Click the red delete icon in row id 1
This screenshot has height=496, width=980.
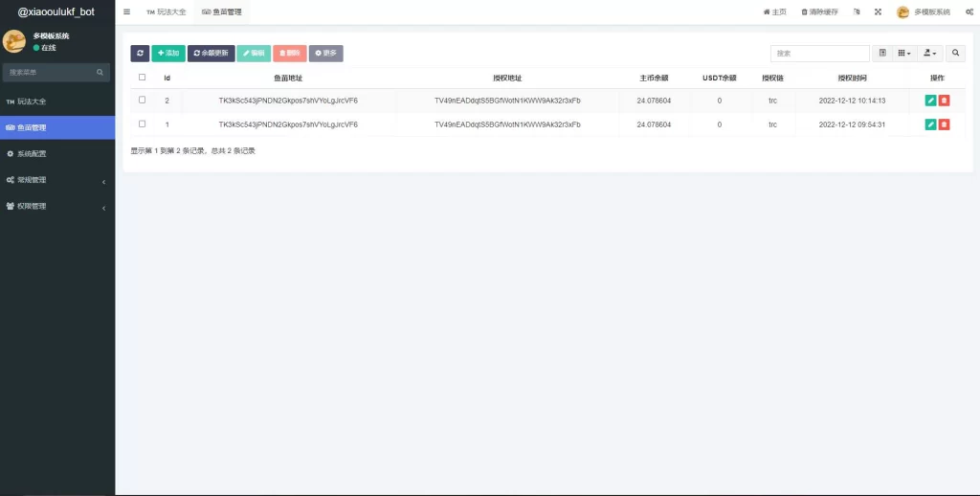(944, 124)
